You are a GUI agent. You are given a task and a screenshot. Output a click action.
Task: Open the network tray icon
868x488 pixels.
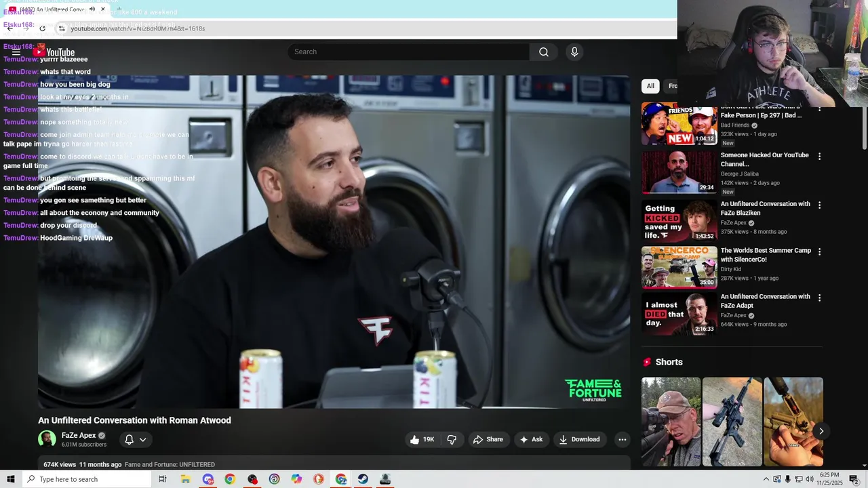[x=798, y=479]
